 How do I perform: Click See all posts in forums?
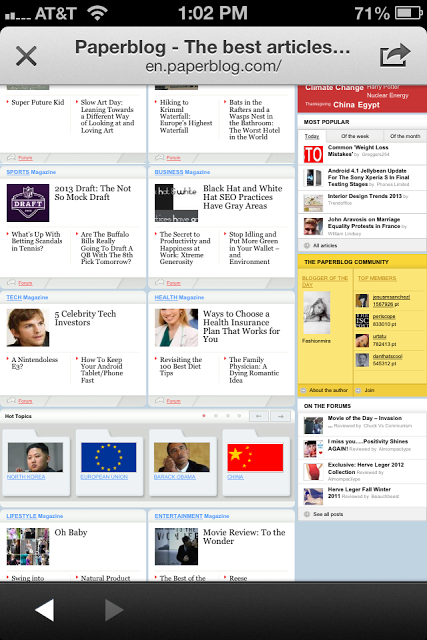tap(328, 514)
